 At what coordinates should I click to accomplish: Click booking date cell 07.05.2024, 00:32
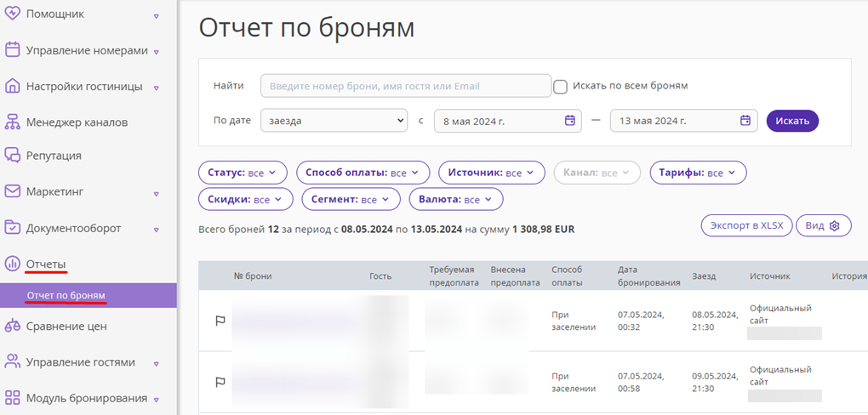(x=641, y=321)
